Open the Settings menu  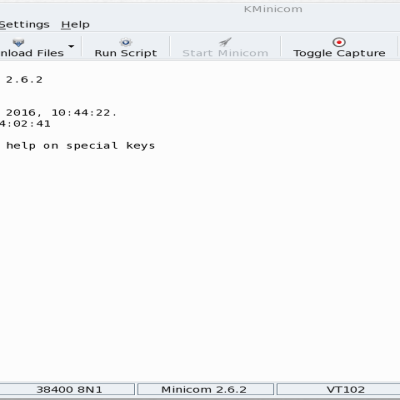click(24, 24)
